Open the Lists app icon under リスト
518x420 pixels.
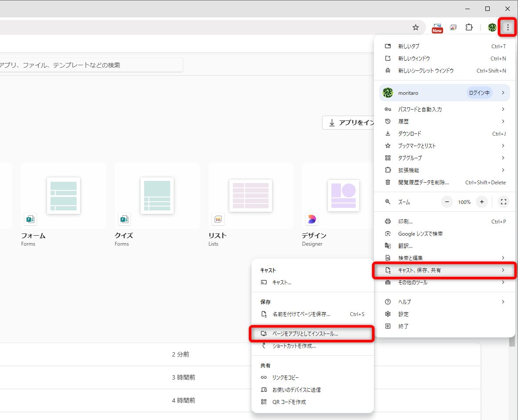(218, 220)
